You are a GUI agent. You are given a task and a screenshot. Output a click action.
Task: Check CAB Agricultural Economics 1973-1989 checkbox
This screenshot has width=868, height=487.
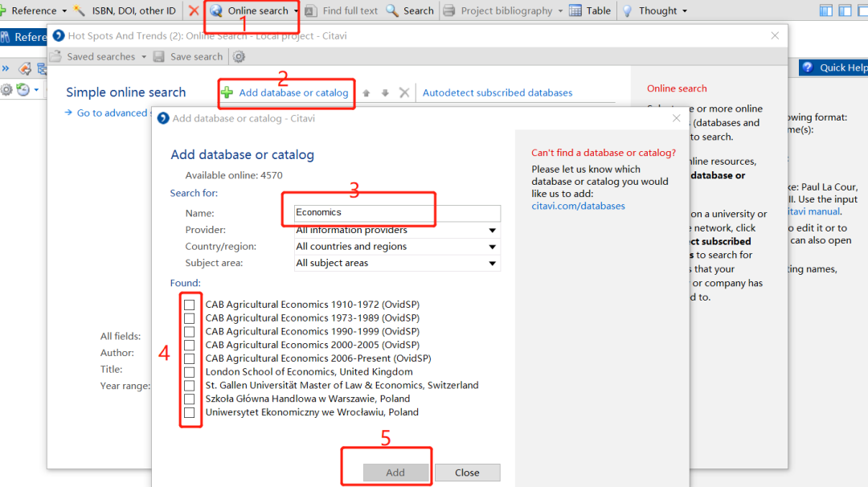[190, 318]
